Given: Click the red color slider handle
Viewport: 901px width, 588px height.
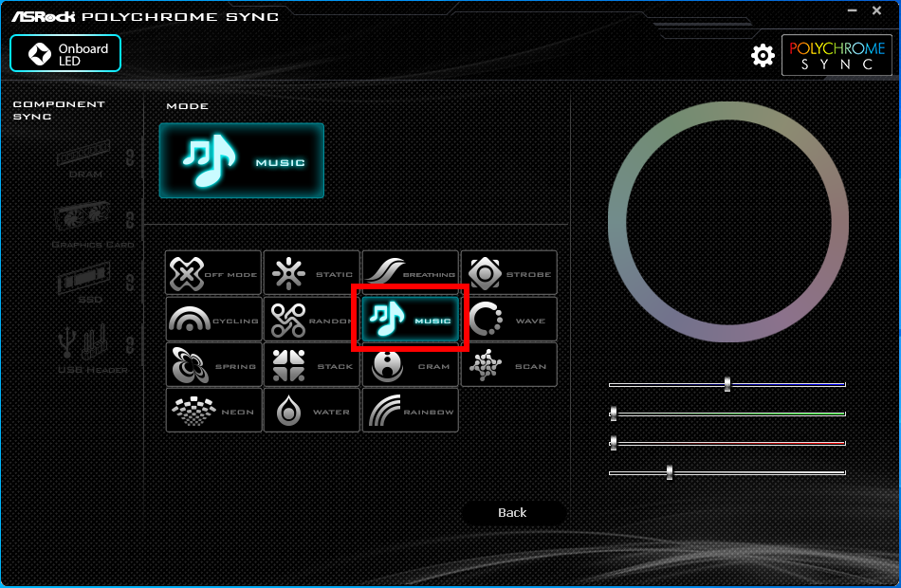Looking at the screenshot, I should point(614,443).
